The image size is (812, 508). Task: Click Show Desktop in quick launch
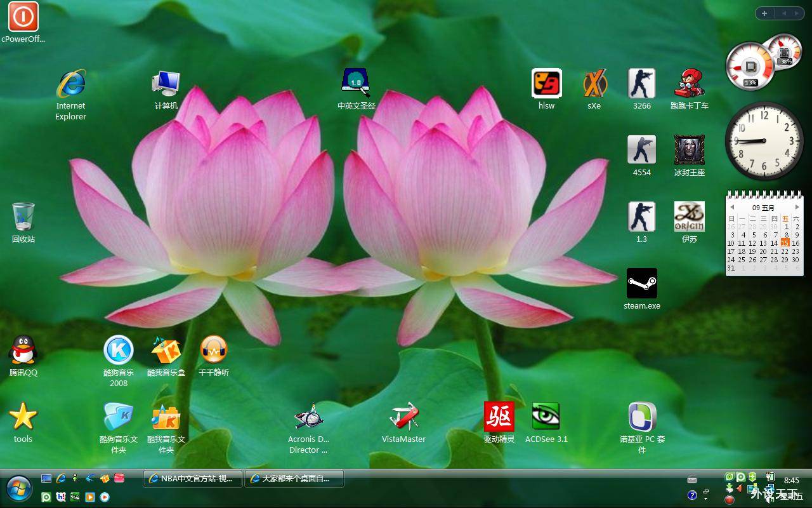(46, 478)
